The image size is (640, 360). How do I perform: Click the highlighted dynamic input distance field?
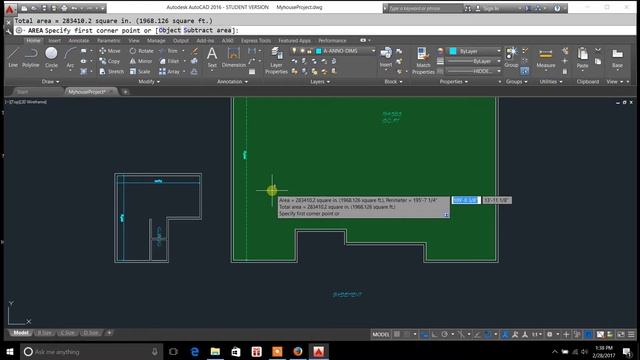tap(466, 200)
